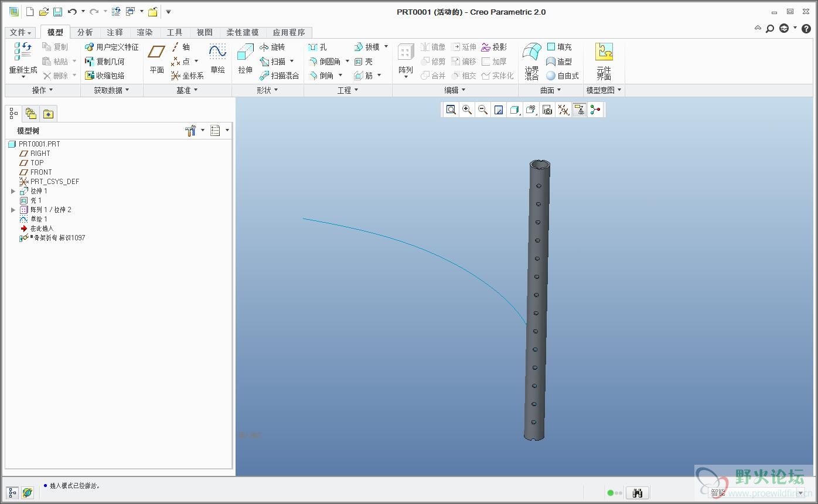
Task: Open the 基准 group dropdown
Action: point(188,90)
